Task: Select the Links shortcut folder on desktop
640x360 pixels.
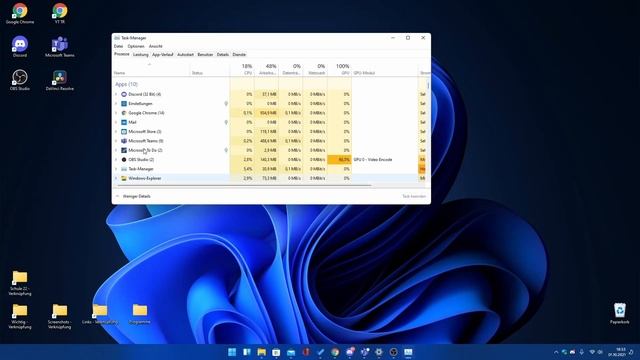Action: pos(100,313)
